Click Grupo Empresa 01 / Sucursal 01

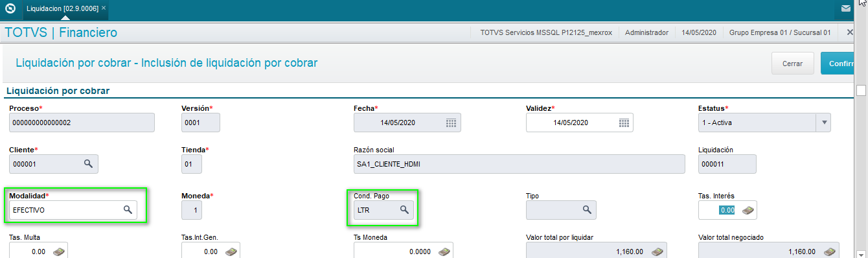[x=780, y=32]
